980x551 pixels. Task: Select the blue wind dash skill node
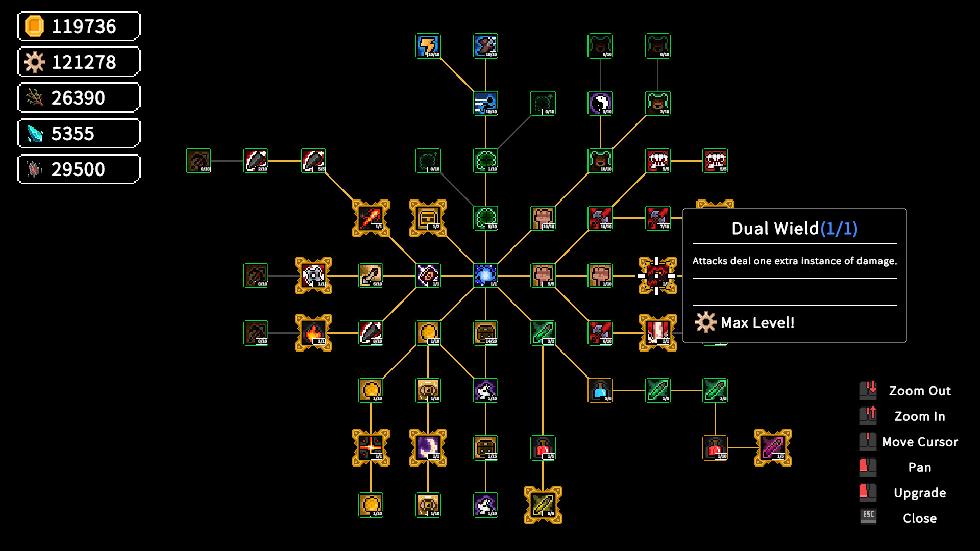(485, 104)
